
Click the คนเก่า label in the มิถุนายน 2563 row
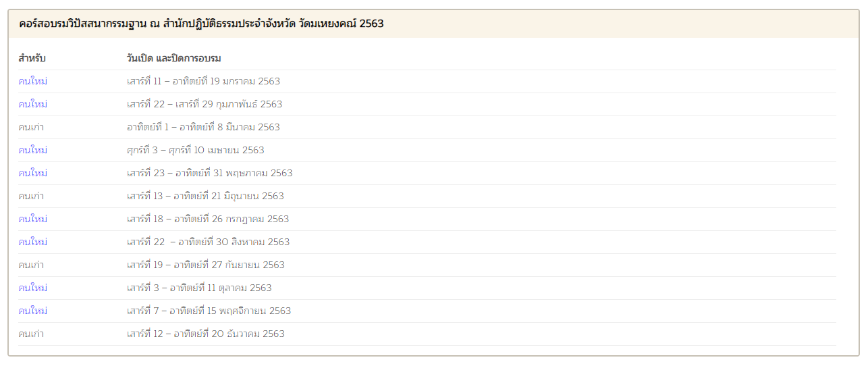coord(31,197)
